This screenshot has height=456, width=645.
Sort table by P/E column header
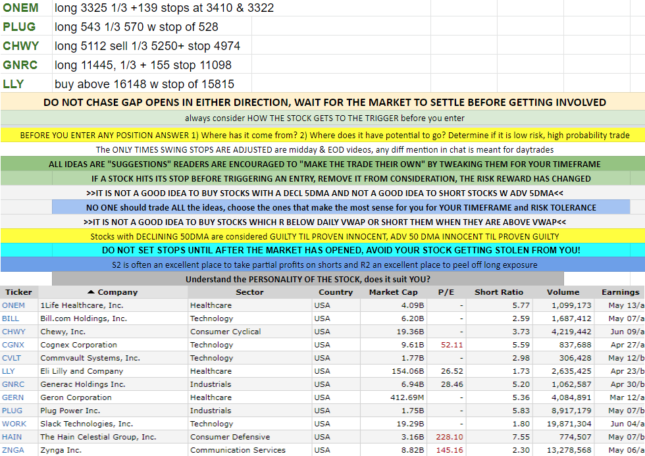click(x=446, y=292)
